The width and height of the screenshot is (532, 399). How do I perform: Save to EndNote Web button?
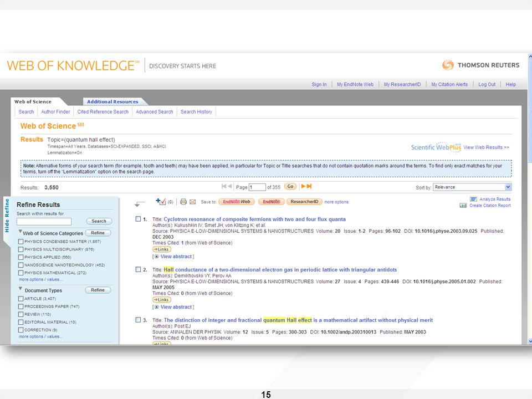point(237,202)
